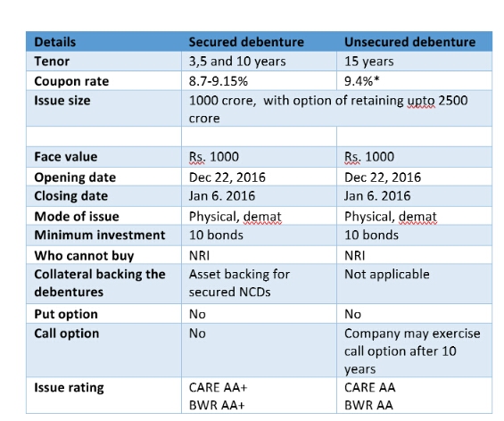504x421 pixels.
Task: Click the 9.4%* coupon rate cell
Action: pyautogui.click(x=414, y=80)
